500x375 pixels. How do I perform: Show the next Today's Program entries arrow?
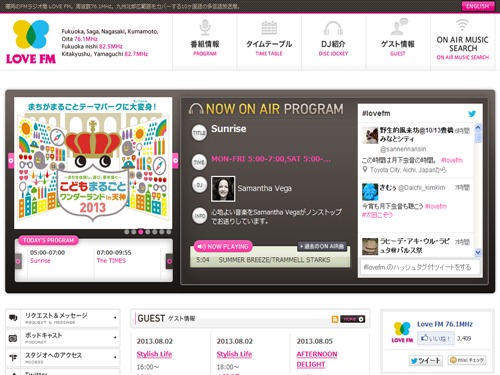[x=169, y=261]
